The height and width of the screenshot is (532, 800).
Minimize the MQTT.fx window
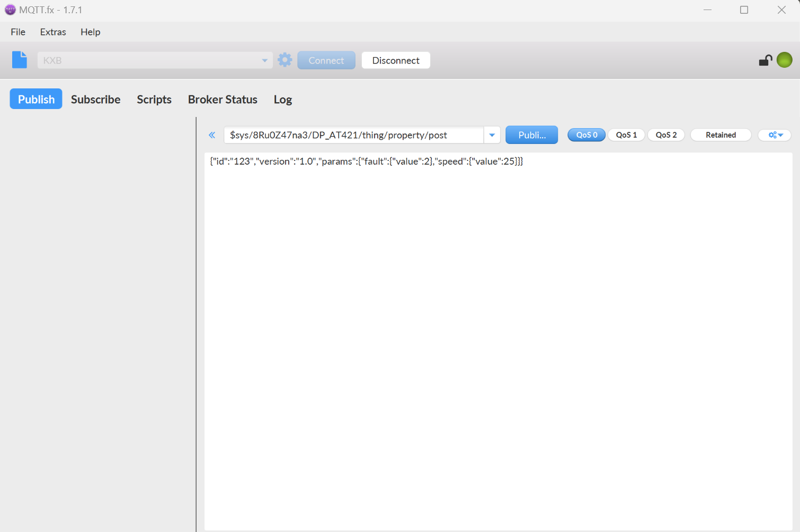(707, 10)
